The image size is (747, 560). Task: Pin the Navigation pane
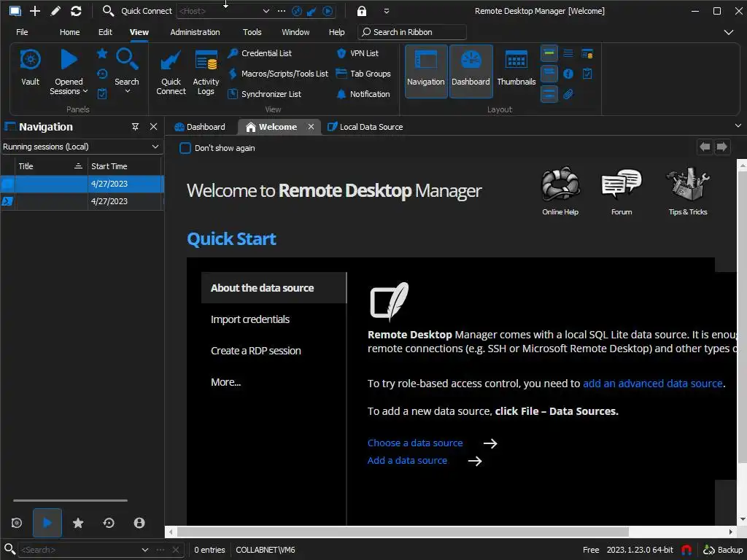point(135,127)
